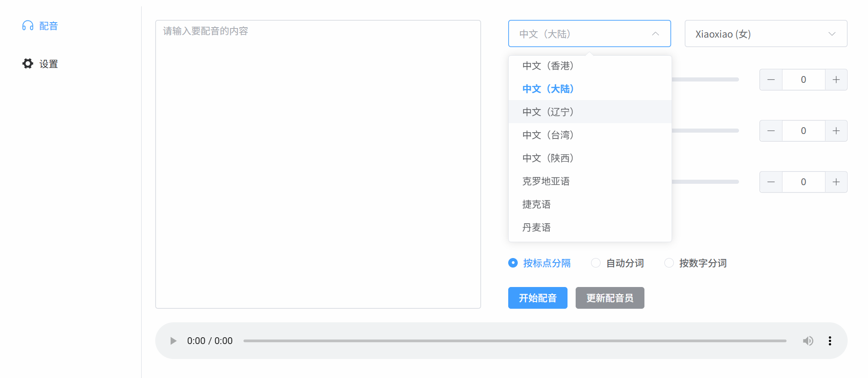Click the 开始配音 button
The width and height of the screenshot is (868, 378).
538,298
